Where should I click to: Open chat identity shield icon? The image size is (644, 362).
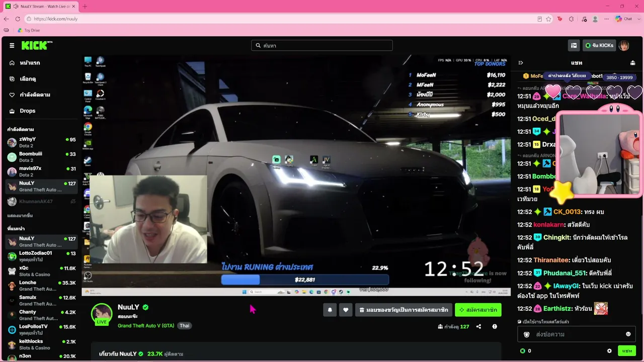(x=527, y=334)
